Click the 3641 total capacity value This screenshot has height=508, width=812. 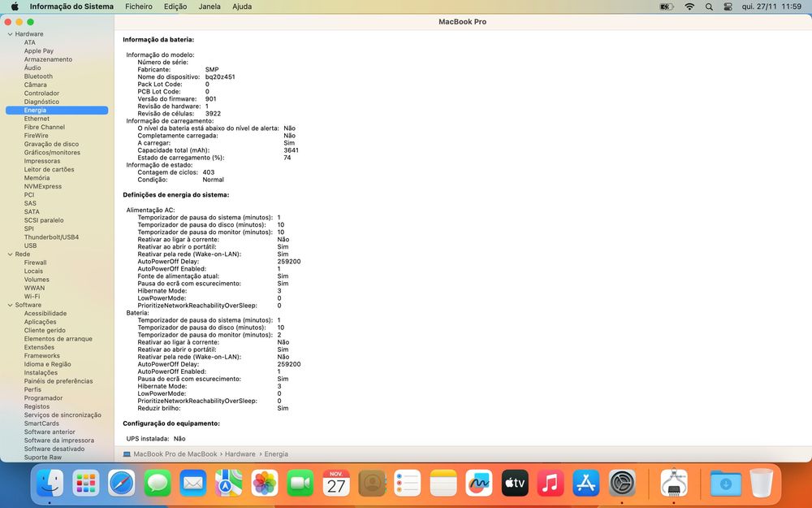291,150
